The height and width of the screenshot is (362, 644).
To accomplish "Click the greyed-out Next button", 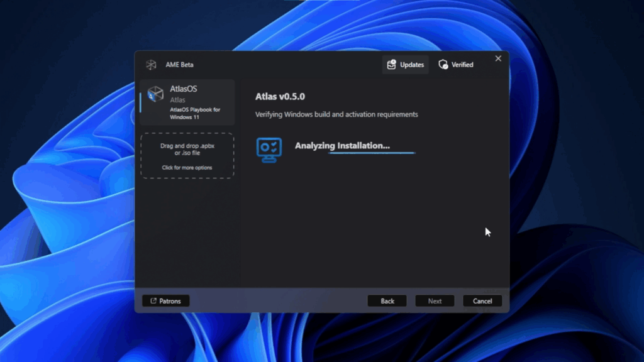I will point(435,301).
